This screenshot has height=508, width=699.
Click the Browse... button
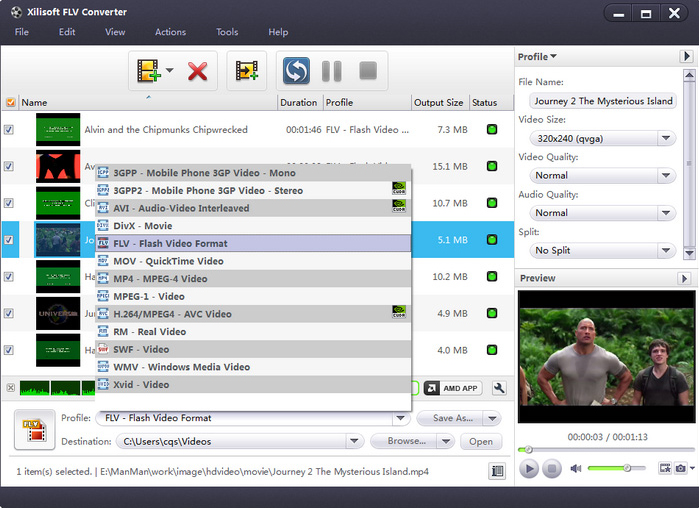(x=406, y=441)
